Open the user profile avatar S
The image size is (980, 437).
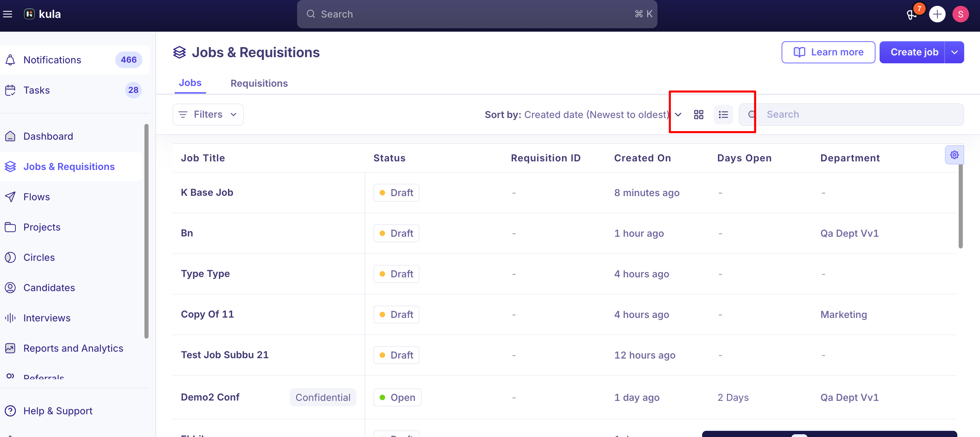(x=960, y=14)
